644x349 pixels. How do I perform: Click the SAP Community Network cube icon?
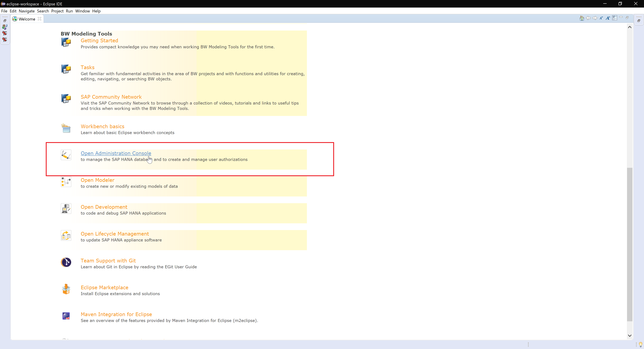click(66, 98)
